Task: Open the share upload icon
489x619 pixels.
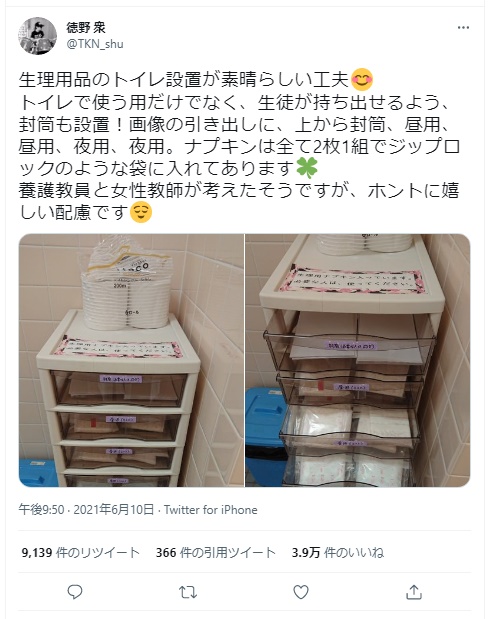Action: click(414, 592)
